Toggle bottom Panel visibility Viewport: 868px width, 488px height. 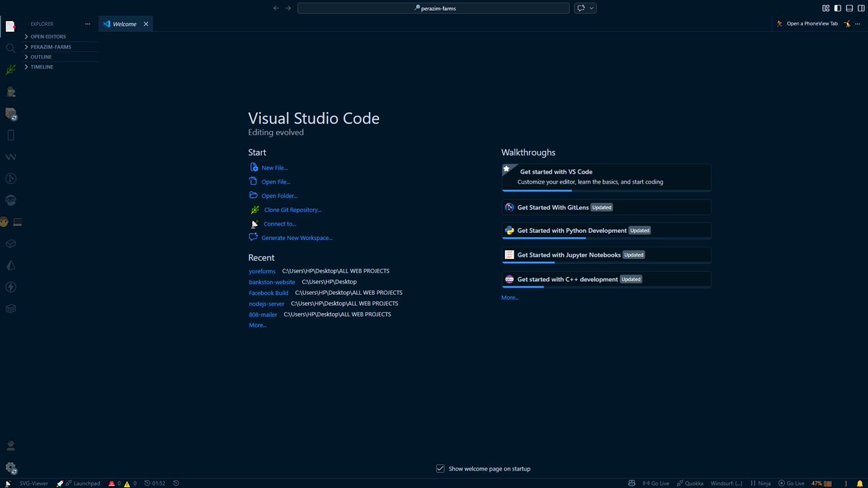tap(850, 8)
